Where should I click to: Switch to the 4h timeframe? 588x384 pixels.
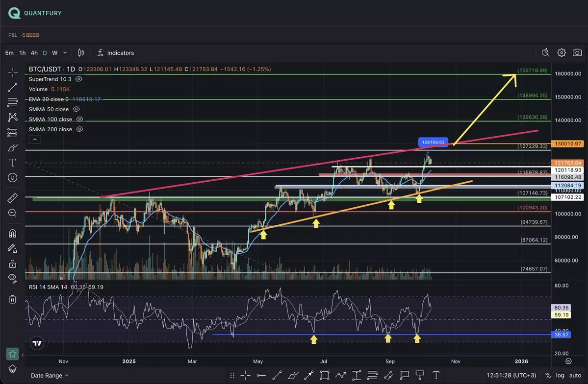click(x=34, y=53)
